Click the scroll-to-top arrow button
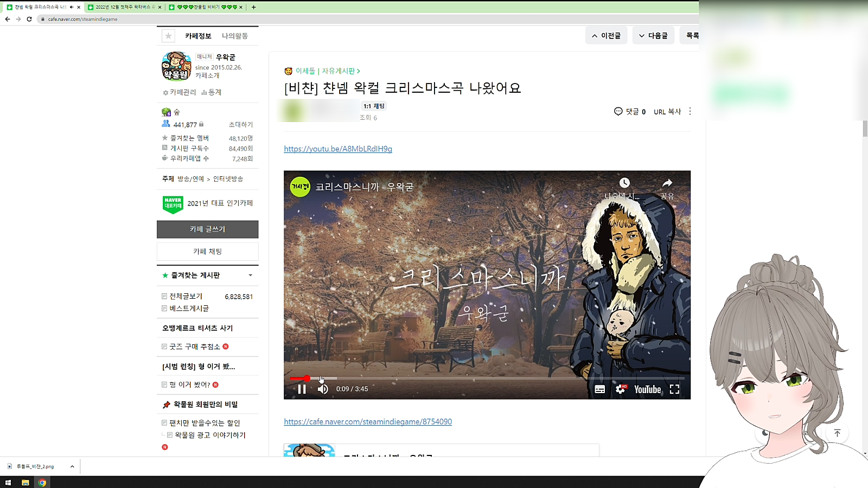 (x=837, y=433)
